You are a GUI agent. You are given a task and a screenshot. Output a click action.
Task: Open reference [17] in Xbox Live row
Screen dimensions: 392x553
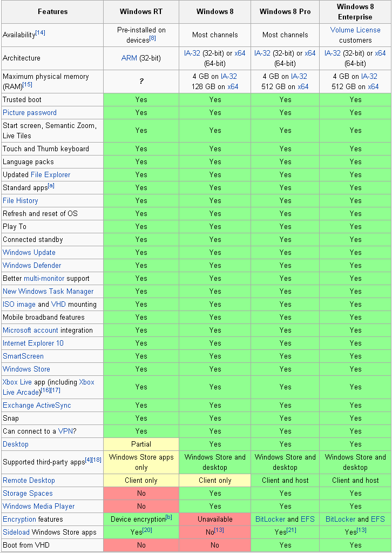coord(56,390)
